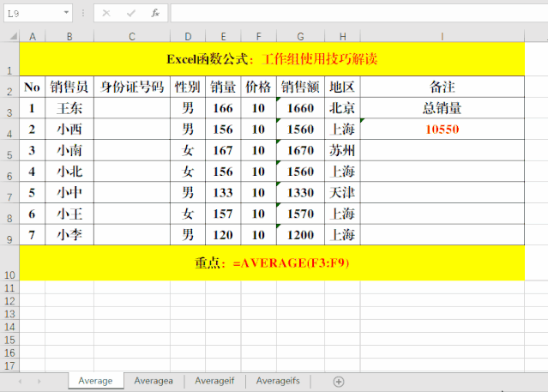
Task: Select column C header
Action: point(132,36)
